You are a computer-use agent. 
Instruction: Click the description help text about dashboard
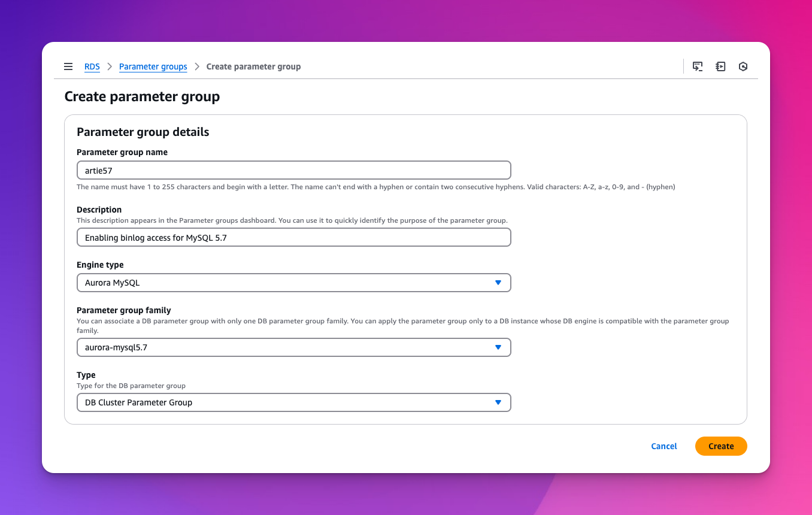coord(292,220)
